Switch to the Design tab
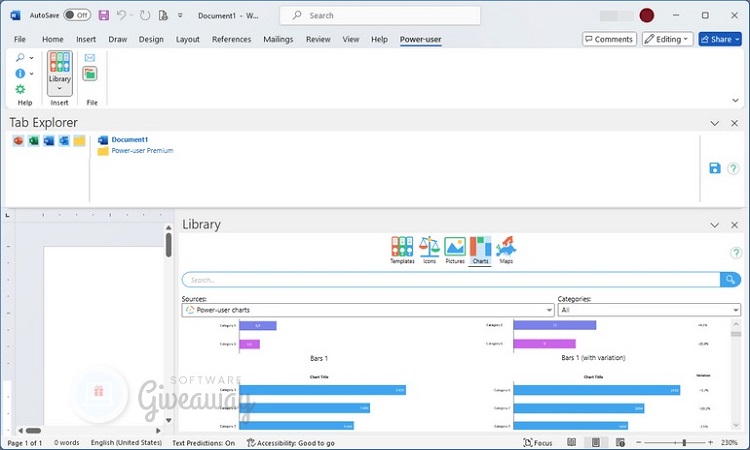Screen dimensions: 750x450 [151, 39]
